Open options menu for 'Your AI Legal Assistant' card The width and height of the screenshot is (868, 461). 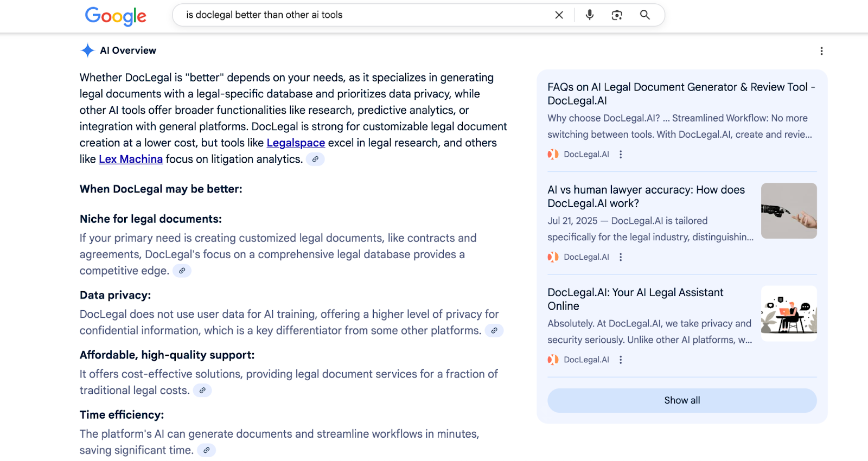621,360
